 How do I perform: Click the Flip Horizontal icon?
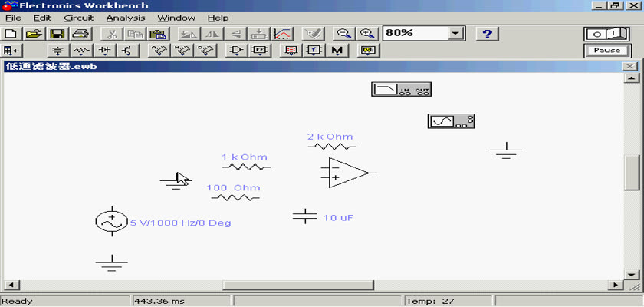[x=213, y=34]
